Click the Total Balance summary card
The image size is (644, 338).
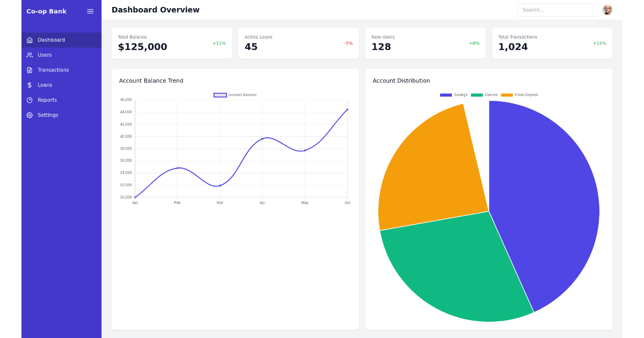point(172,43)
